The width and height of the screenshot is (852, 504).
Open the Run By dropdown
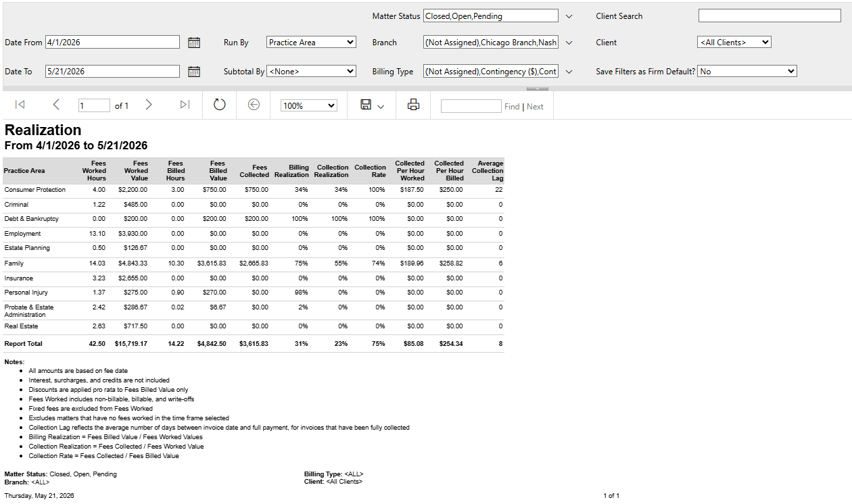(311, 42)
